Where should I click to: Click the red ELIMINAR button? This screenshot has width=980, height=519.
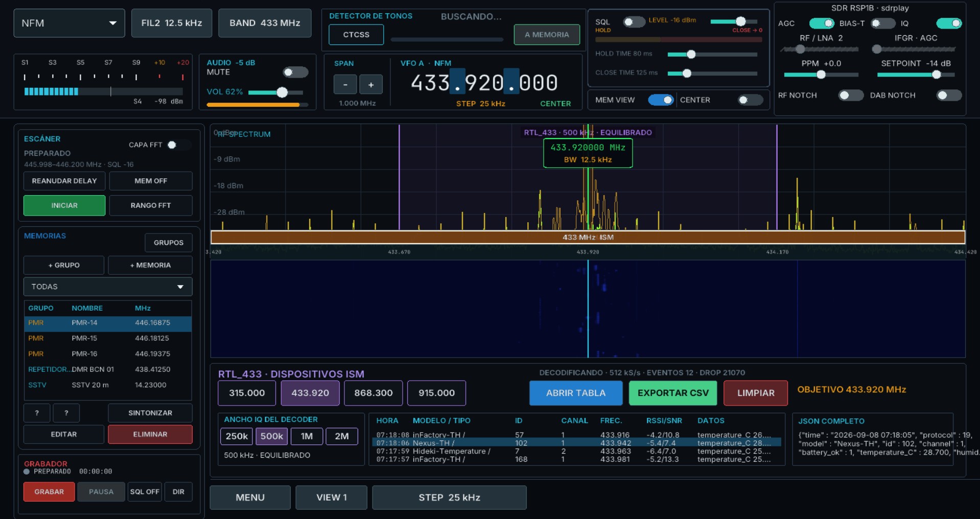[150, 434]
